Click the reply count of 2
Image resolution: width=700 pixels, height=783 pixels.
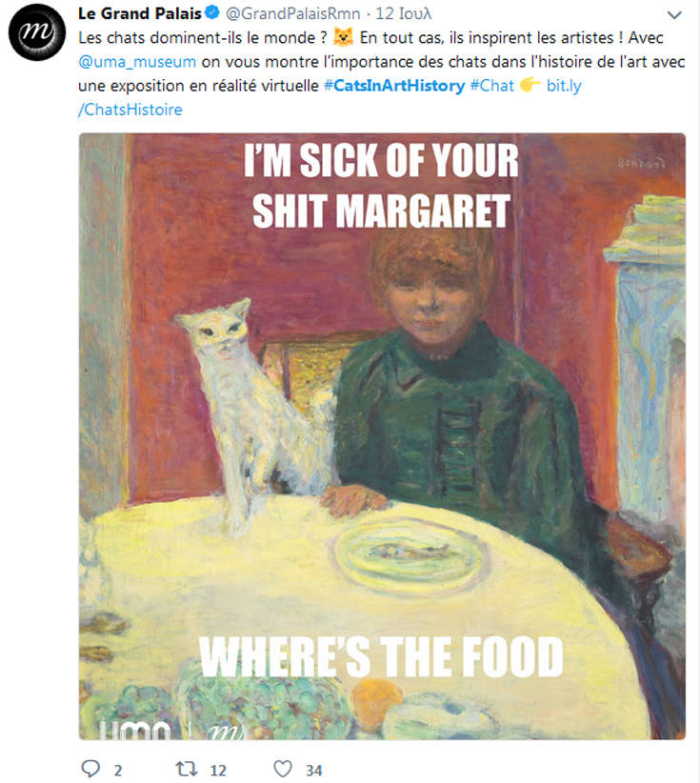(118, 770)
